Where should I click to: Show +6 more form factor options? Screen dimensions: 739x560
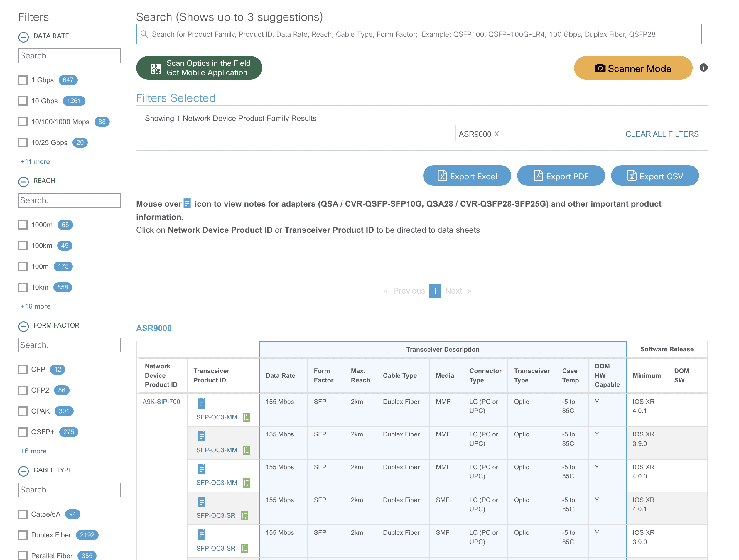point(33,451)
